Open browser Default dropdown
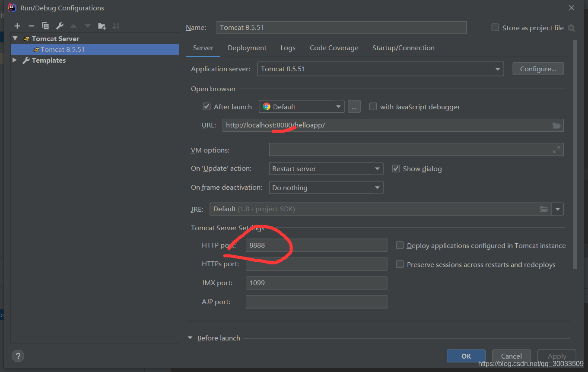The width and height of the screenshot is (588, 372). pyautogui.click(x=302, y=107)
